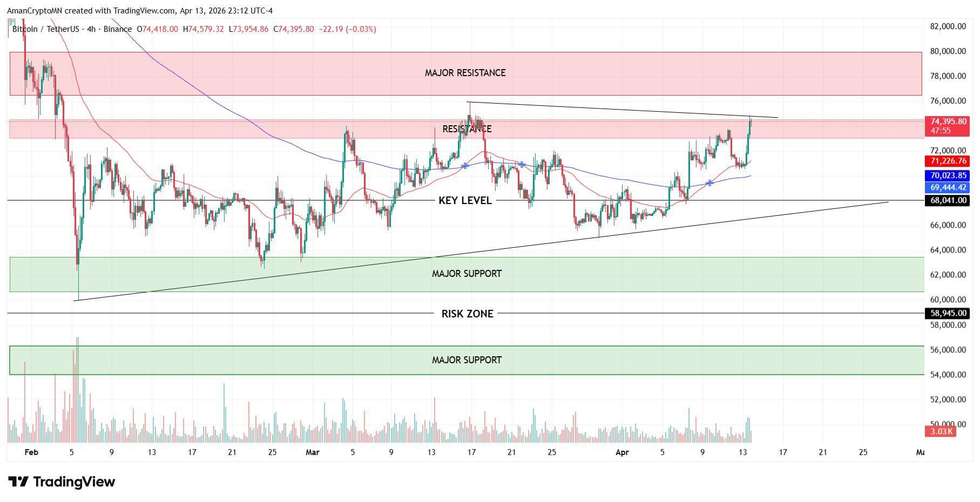The width and height of the screenshot is (980, 502).
Task: Select the MAJOR RESISTANCE zone label
Action: 465,73
